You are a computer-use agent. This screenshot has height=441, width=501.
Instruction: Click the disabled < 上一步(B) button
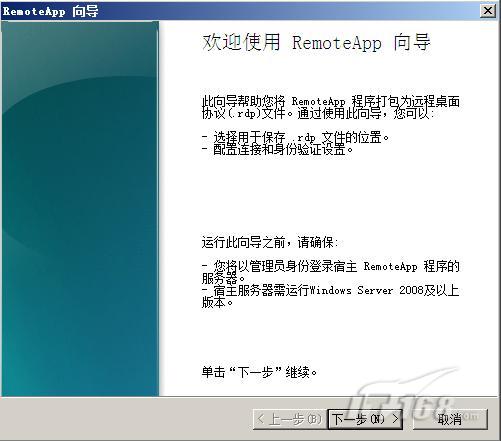pyautogui.click(x=290, y=419)
